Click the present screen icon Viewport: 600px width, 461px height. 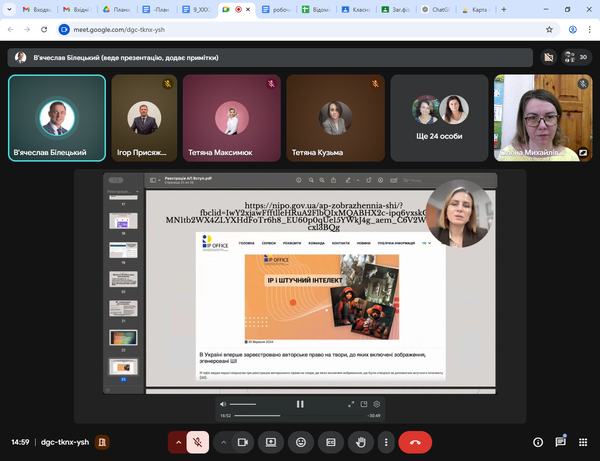pyautogui.click(x=270, y=441)
